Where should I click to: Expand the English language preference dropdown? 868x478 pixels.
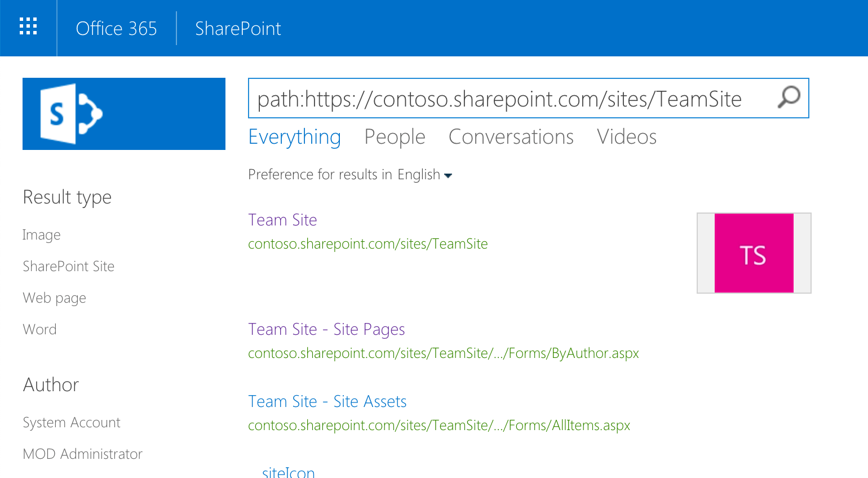point(424,175)
